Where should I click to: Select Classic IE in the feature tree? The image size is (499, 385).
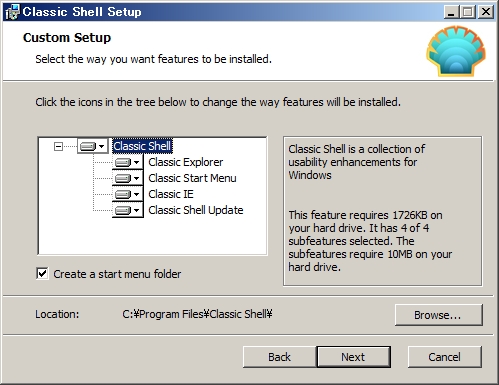click(171, 194)
